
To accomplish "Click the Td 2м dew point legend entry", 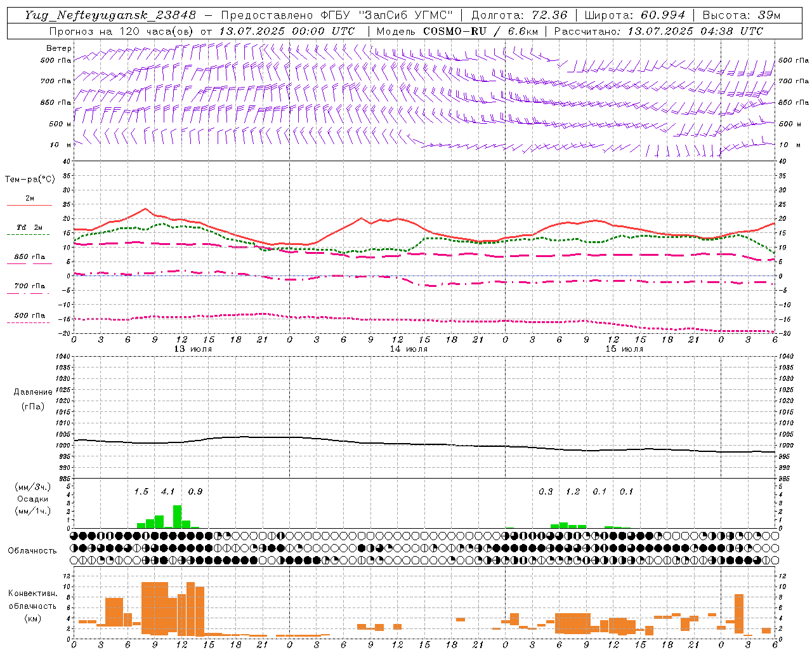I will click(x=29, y=227).
